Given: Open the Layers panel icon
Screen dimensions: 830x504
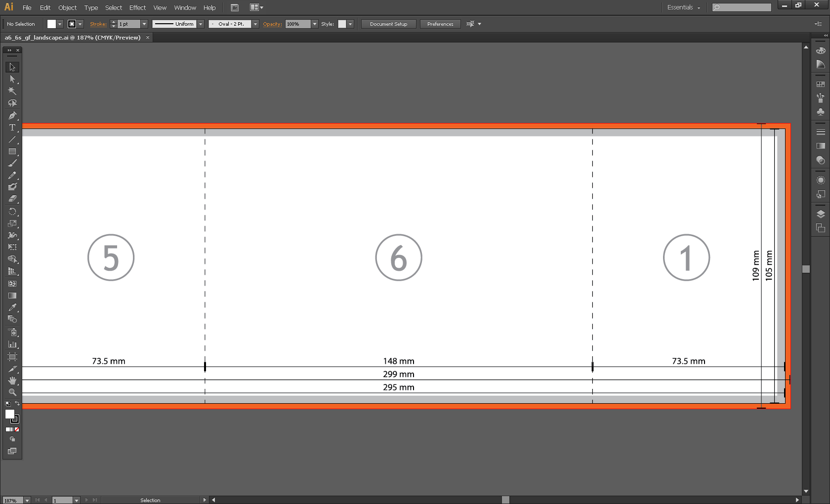Looking at the screenshot, I should [821, 214].
